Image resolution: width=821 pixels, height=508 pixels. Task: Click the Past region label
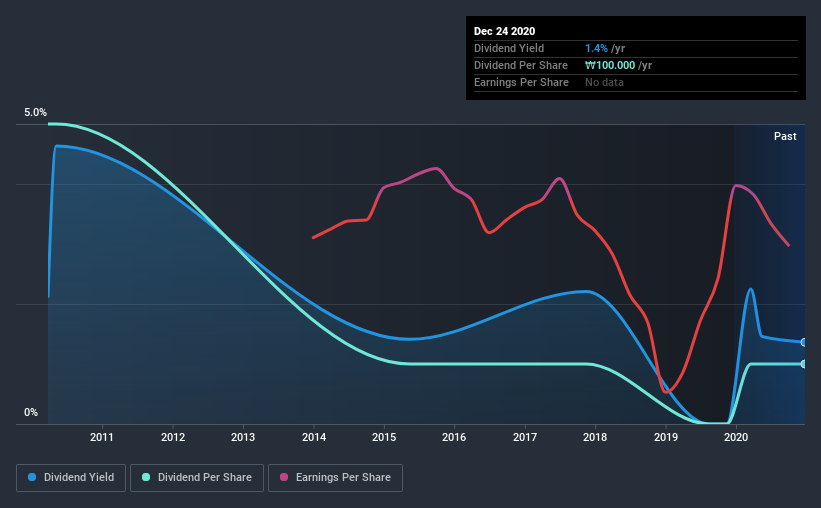click(x=785, y=136)
